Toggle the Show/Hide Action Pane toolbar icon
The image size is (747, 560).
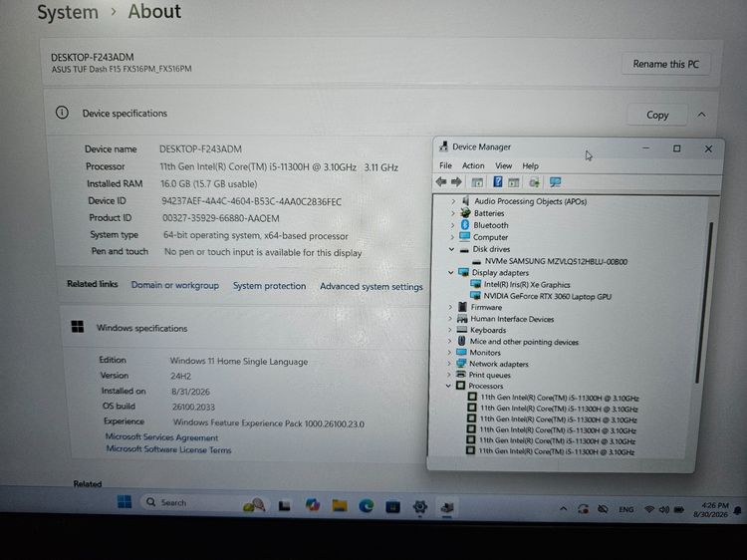point(514,182)
